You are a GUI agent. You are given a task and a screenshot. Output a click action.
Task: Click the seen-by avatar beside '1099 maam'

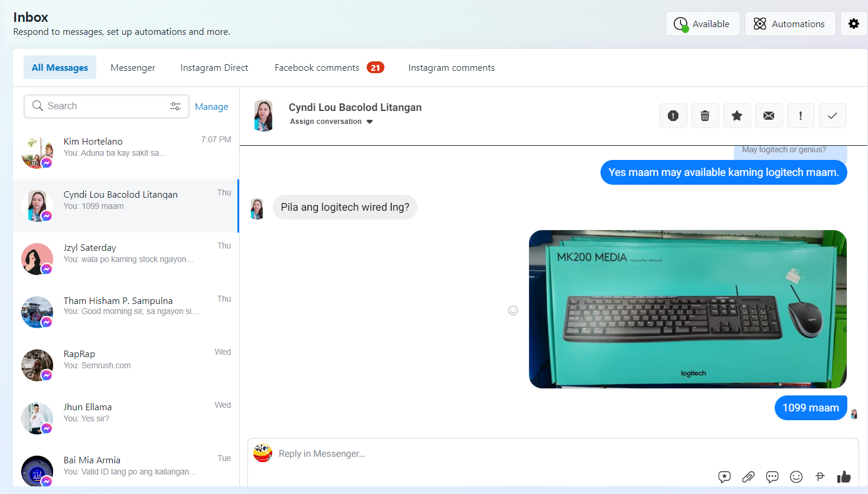tap(854, 414)
